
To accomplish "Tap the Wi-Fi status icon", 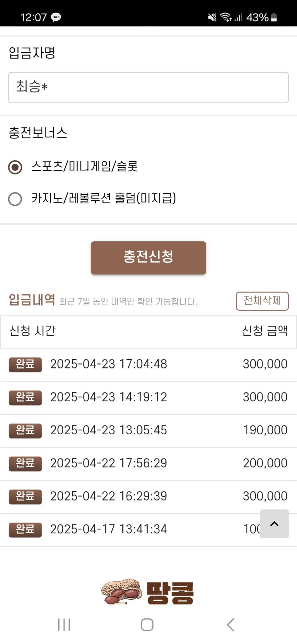I will tap(226, 17).
